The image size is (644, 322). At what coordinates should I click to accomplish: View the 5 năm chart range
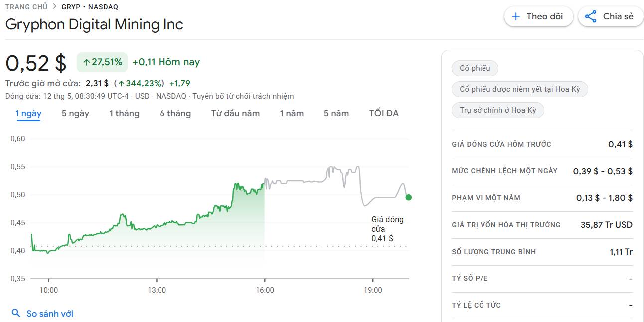(x=336, y=113)
